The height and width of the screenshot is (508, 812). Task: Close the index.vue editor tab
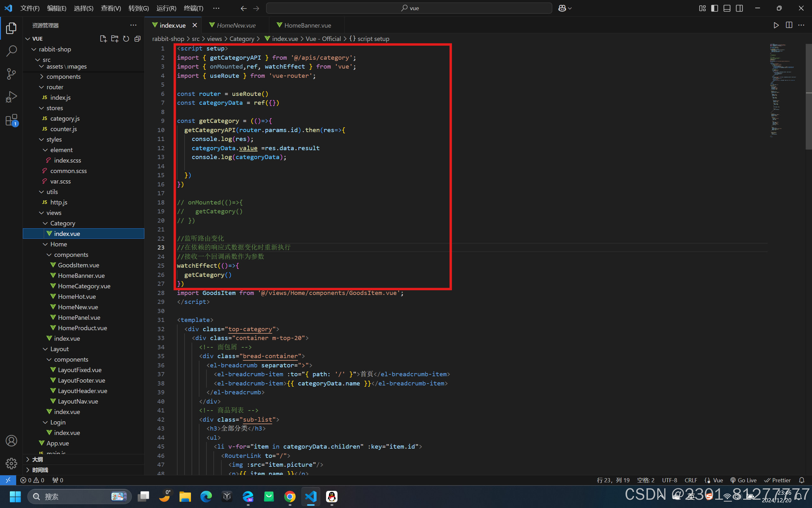tap(195, 25)
